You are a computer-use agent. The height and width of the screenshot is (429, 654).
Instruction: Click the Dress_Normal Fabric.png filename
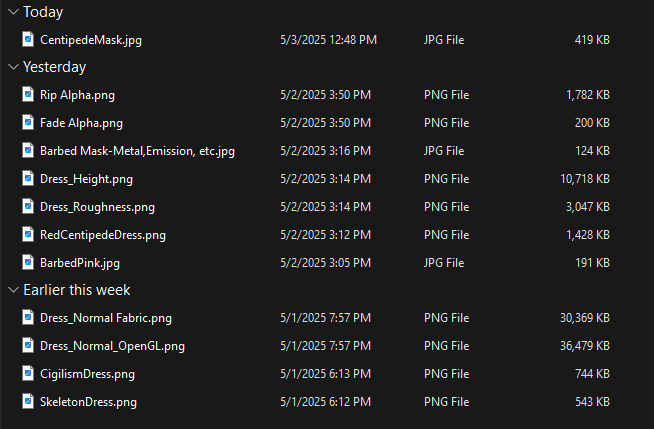click(106, 318)
